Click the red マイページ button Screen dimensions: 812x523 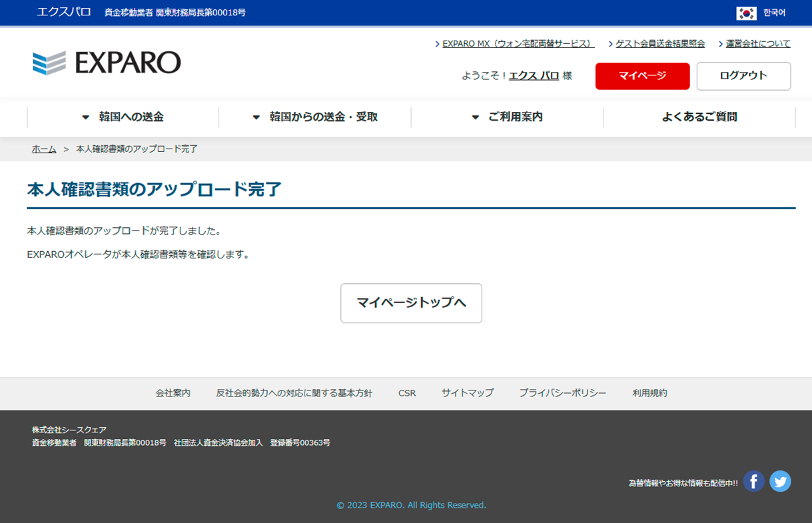click(x=642, y=76)
